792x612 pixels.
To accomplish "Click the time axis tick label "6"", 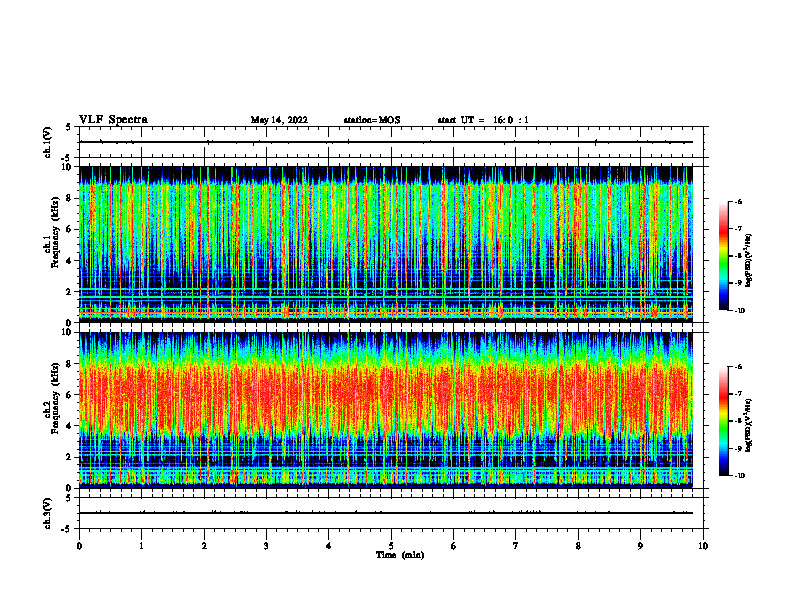I will coord(454,546).
